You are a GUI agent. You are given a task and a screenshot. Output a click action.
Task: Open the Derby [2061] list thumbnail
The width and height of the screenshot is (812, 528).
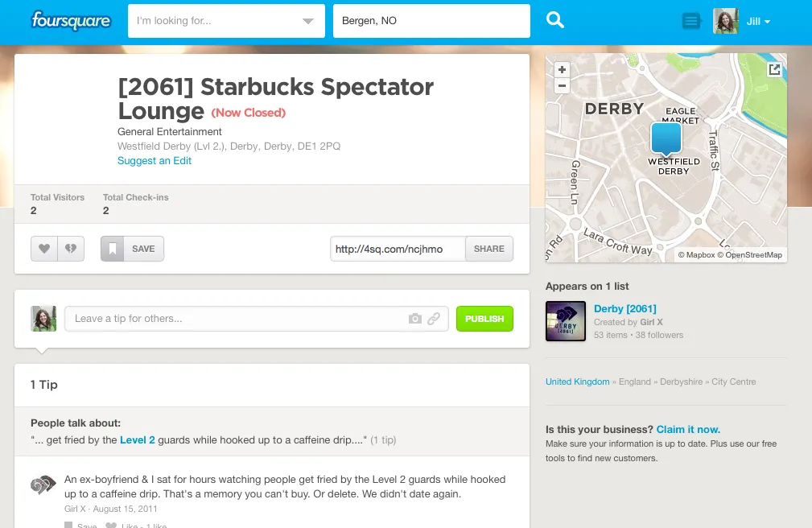coord(566,321)
